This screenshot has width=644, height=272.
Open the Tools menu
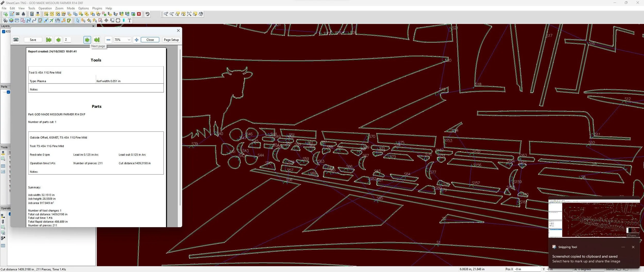pyautogui.click(x=31, y=8)
